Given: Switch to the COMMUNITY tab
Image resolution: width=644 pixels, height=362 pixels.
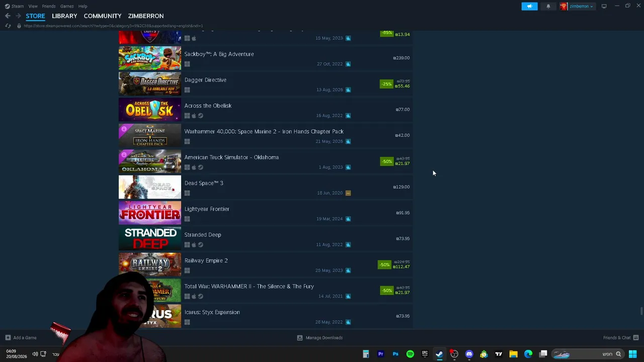Looking at the screenshot, I should coord(103,16).
